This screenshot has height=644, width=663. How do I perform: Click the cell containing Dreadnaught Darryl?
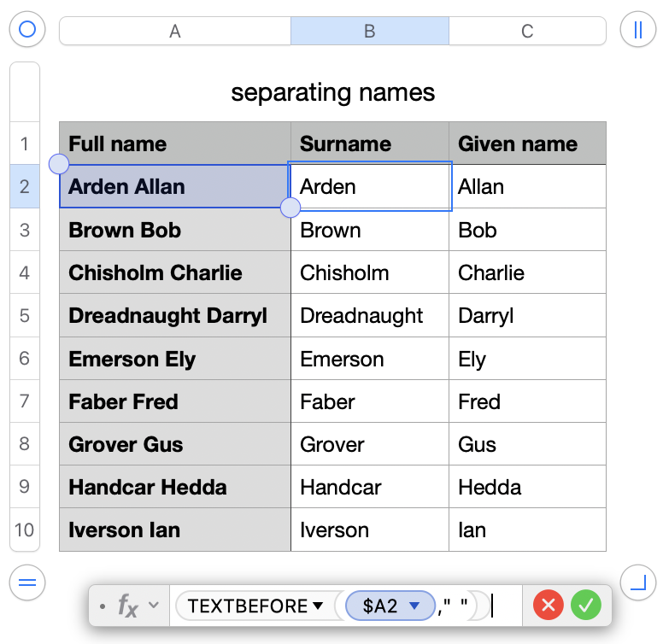point(175,315)
